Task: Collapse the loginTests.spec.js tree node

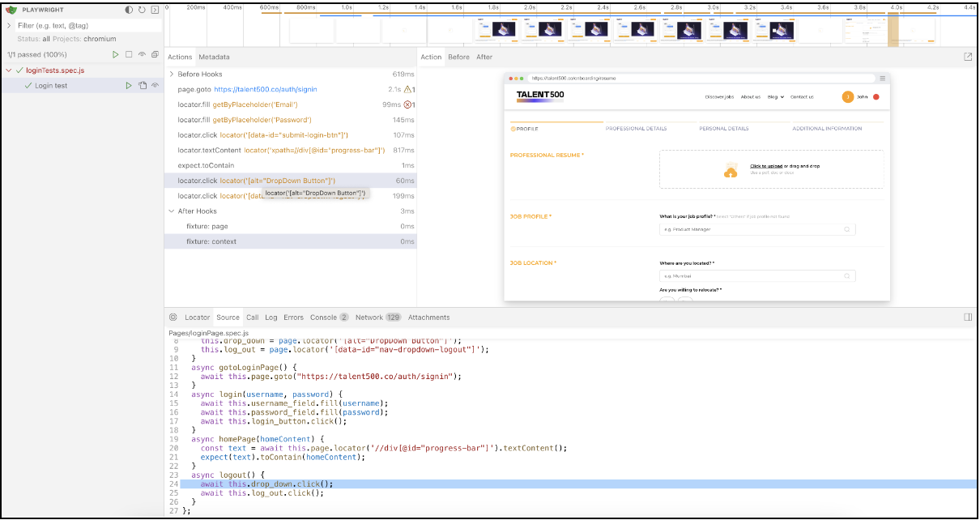Action: click(10, 70)
